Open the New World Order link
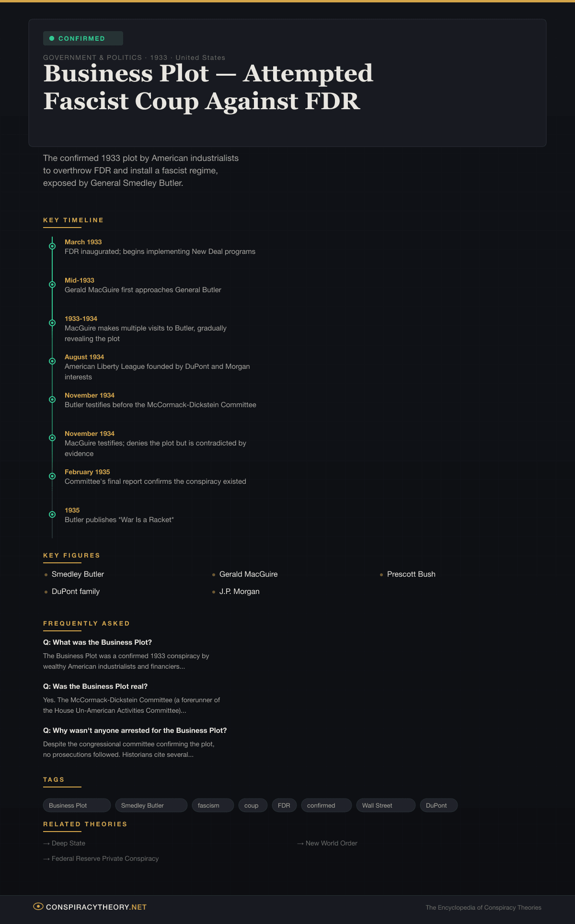Screen dimensions: 575x924 click(x=331, y=843)
